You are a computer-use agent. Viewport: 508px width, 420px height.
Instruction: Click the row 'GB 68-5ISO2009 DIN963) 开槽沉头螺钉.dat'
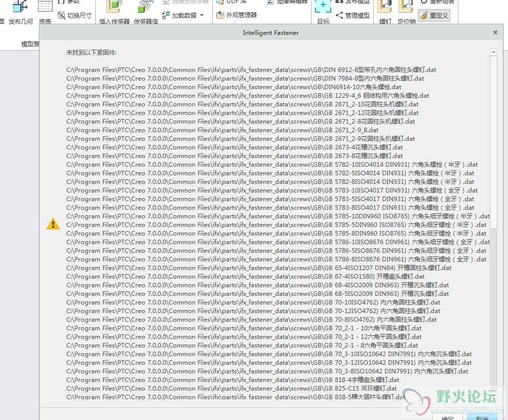click(x=258, y=294)
